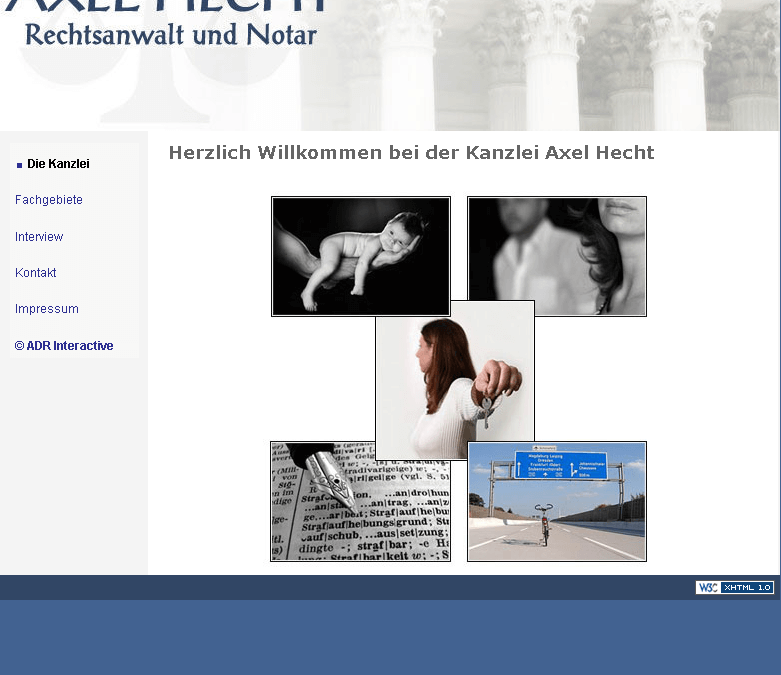Follow the © ADR Interactive link
Screen dimensions: 781x675
pos(64,346)
